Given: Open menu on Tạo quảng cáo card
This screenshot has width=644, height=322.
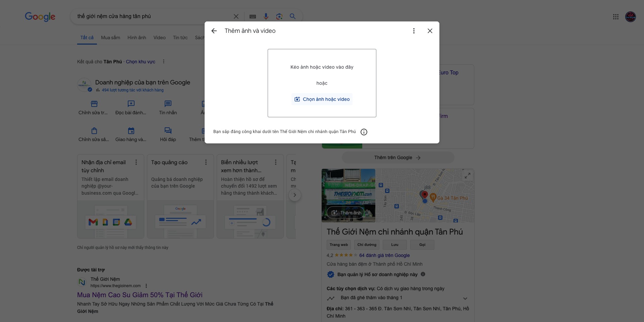Looking at the screenshot, I should (206, 163).
